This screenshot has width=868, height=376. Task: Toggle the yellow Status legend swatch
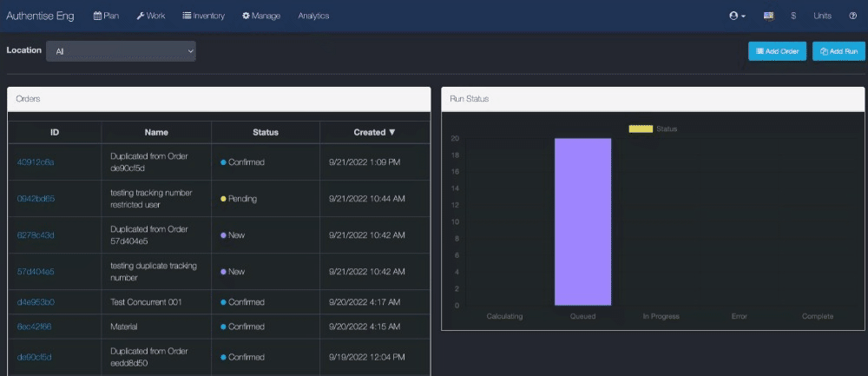[x=641, y=129]
